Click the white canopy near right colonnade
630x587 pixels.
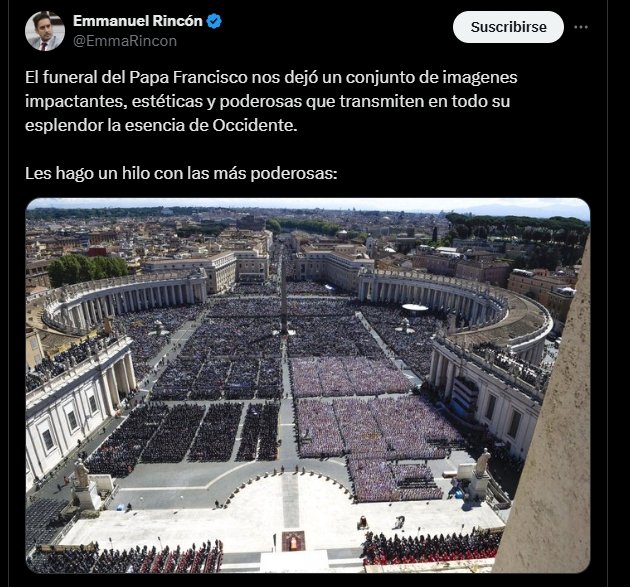415,308
